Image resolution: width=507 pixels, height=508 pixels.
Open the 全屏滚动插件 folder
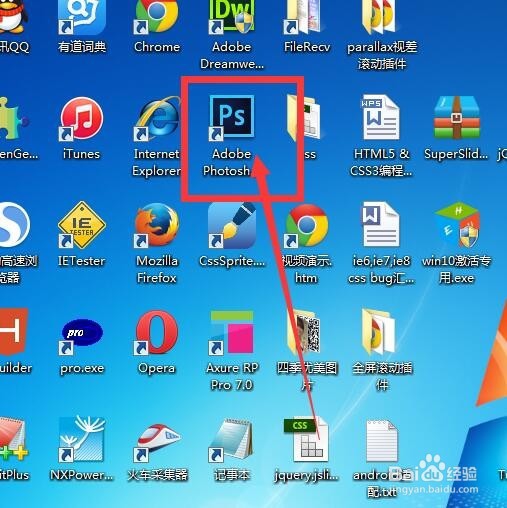[x=379, y=332]
